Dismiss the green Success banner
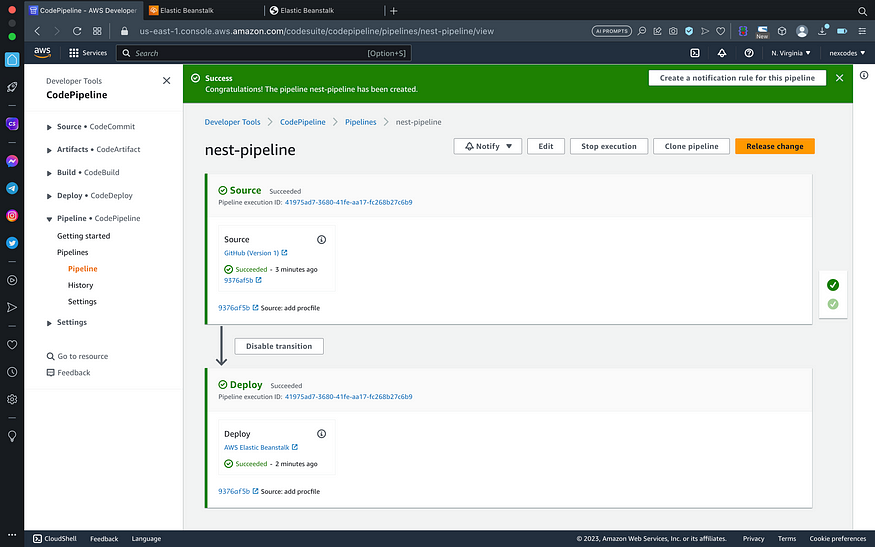 click(839, 78)
